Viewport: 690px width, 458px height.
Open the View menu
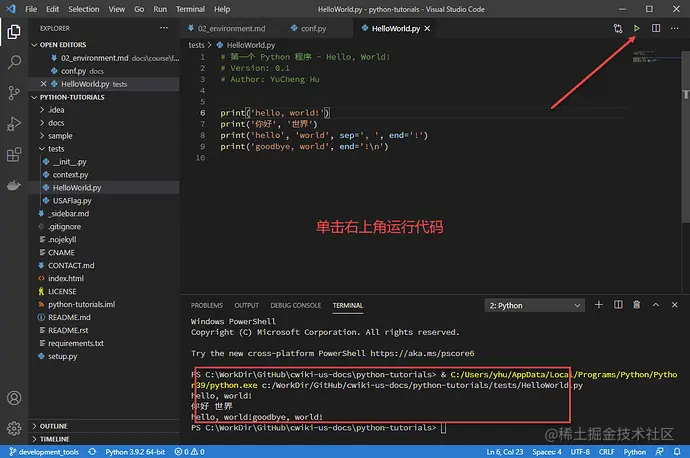coord(117,9)
